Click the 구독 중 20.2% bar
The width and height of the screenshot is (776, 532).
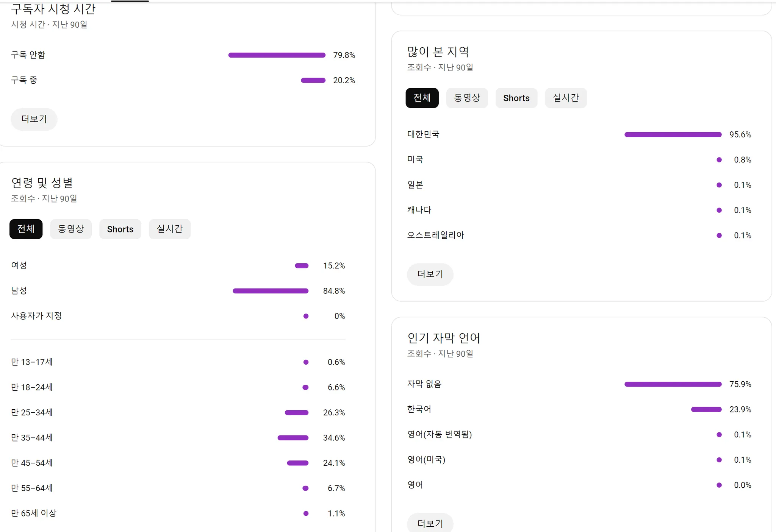click(313, 80)
